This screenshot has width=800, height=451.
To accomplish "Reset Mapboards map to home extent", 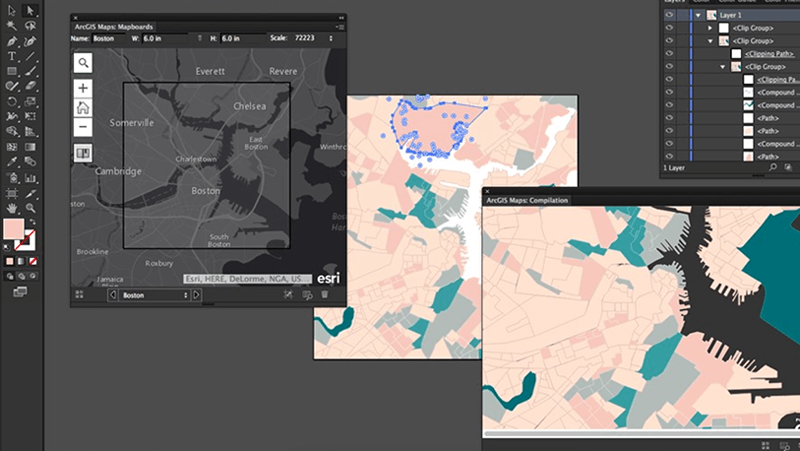I will pyautogui.click(x=83, y=108).
